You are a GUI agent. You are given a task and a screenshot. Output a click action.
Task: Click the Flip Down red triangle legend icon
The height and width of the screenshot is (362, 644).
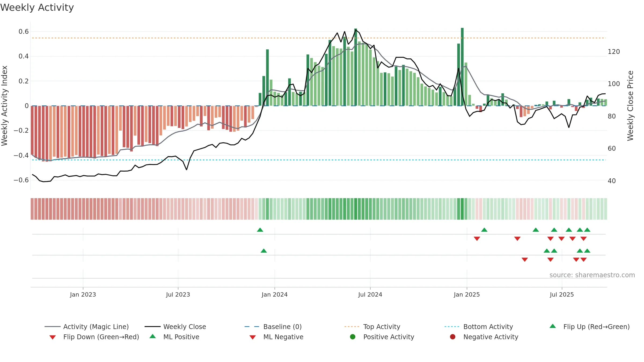point(53,337)
